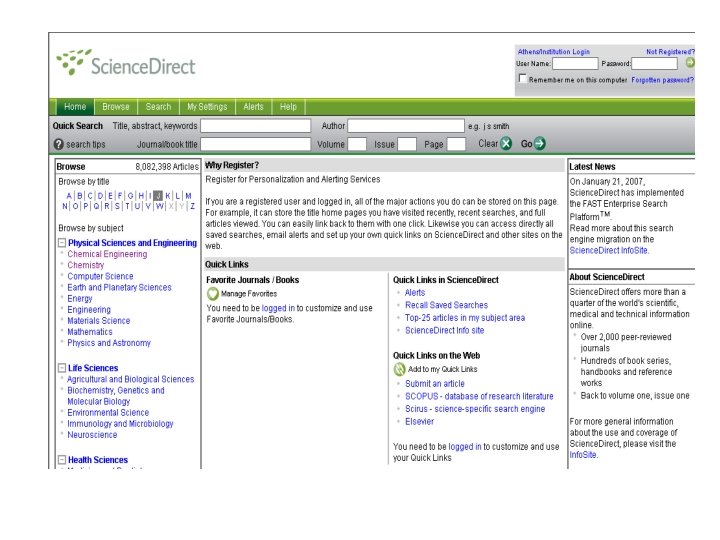Click ScienceDirect Info site link
This screenshot has height=540, width=720.
click(x=444, y=330)
